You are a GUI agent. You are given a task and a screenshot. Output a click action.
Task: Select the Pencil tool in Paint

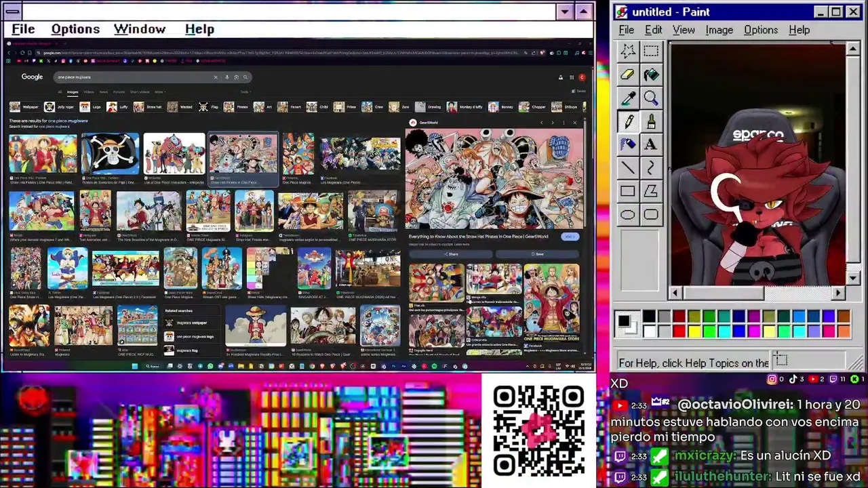(628, 122)
